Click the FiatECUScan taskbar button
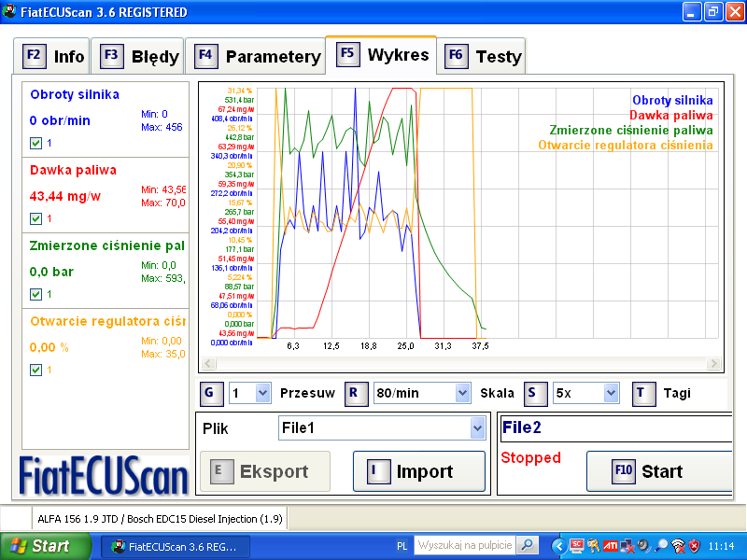 tap(176, 546)
